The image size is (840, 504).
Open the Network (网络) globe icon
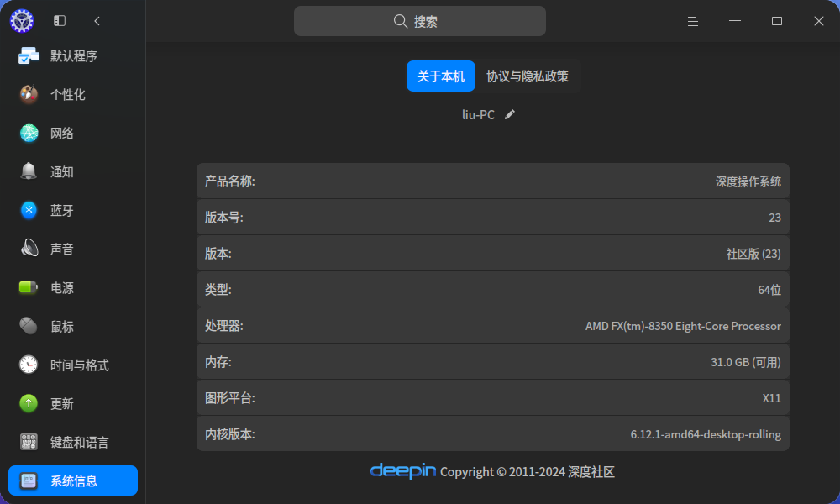29,133
